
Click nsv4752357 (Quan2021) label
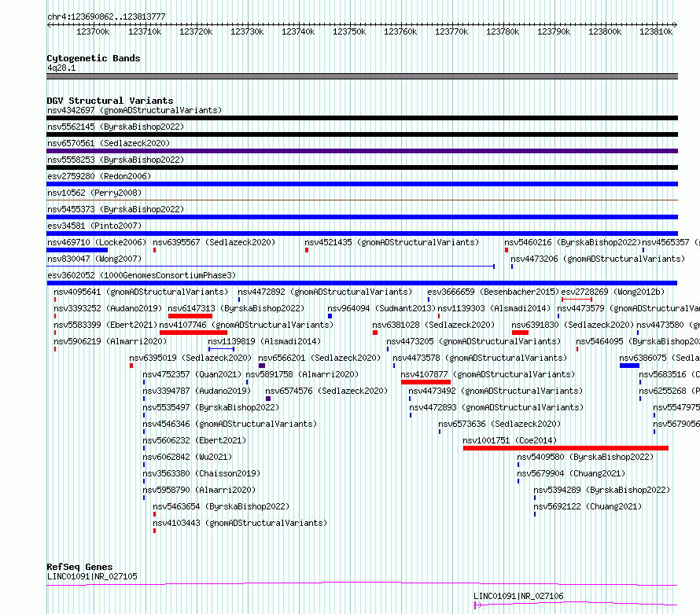(192, 374)
